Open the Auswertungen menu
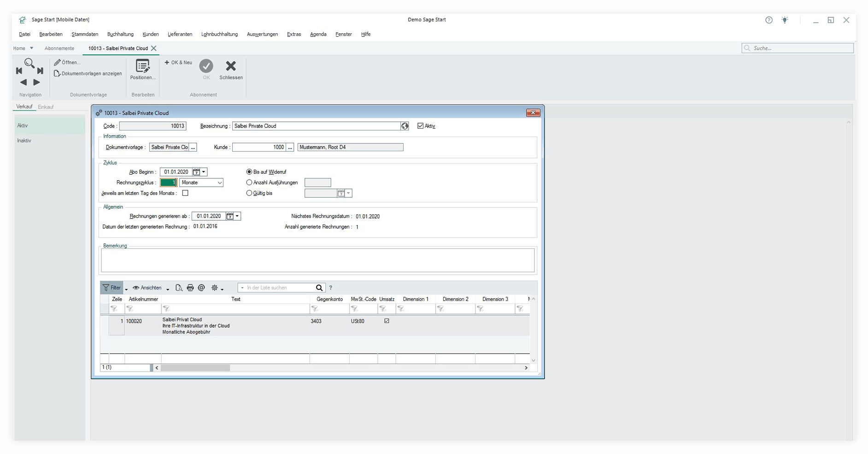Image resolution: width=868 pixels, height=454 pixels. pos(262,34)
